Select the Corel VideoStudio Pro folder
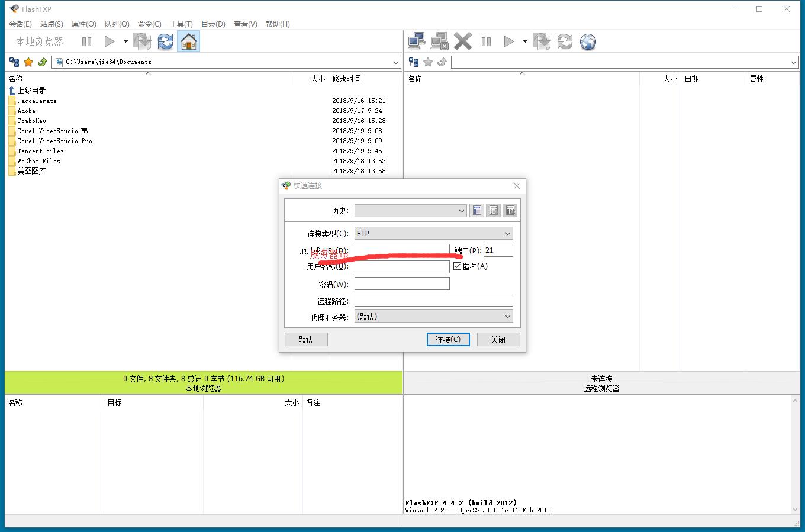The width and height of the screenshot is (805, 532). coord(50,141)
